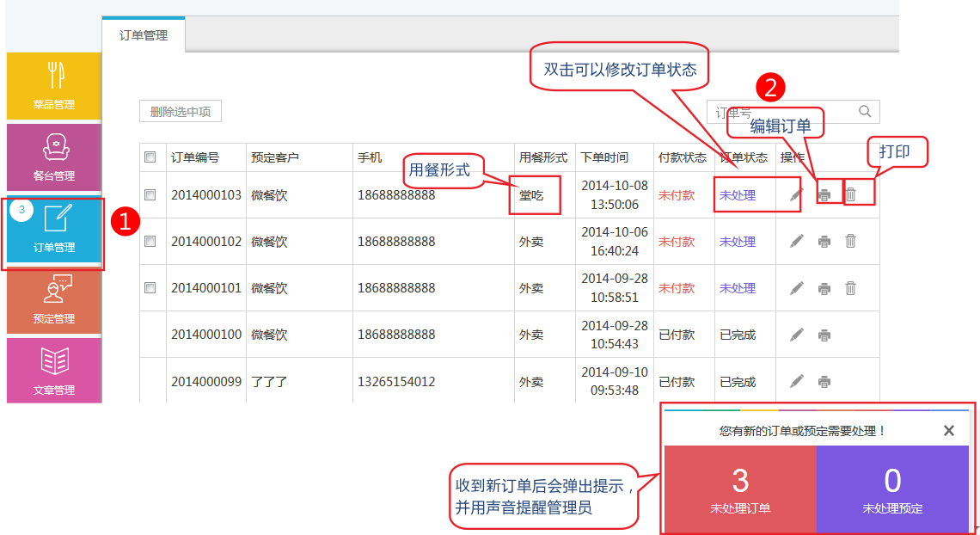Toggle the select-all checkbox in table header
This screenshot has height=535, width=980.
click(150, 157)
